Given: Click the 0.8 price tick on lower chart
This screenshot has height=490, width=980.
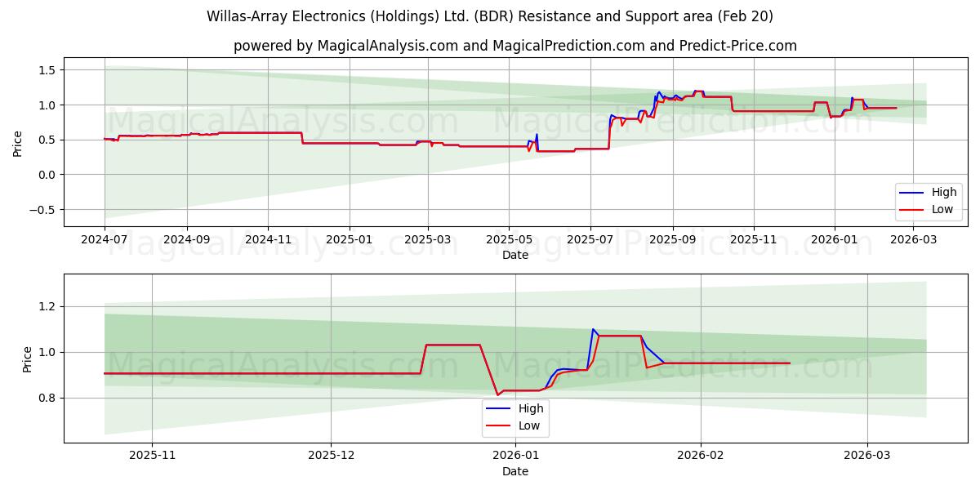Looking at the screenshot, I should click(47, 399).
